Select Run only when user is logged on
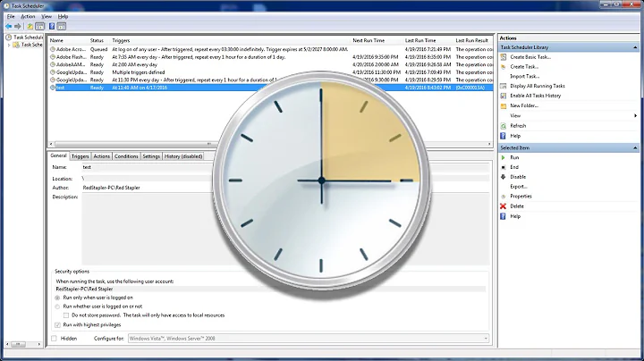The image size is (644, 361). click(x=57, y=298)
